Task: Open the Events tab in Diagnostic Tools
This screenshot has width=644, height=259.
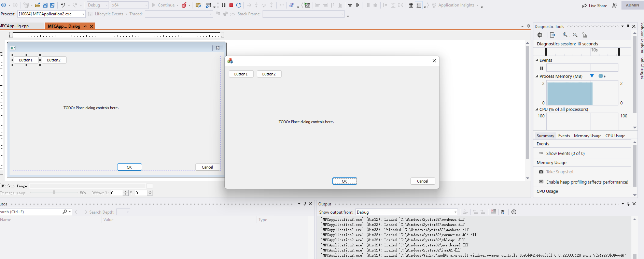Action: 564,136
